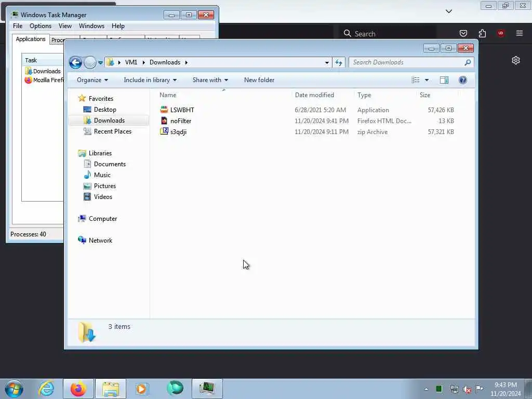Switch to Firefox on the taskbar

coord(78,389)
